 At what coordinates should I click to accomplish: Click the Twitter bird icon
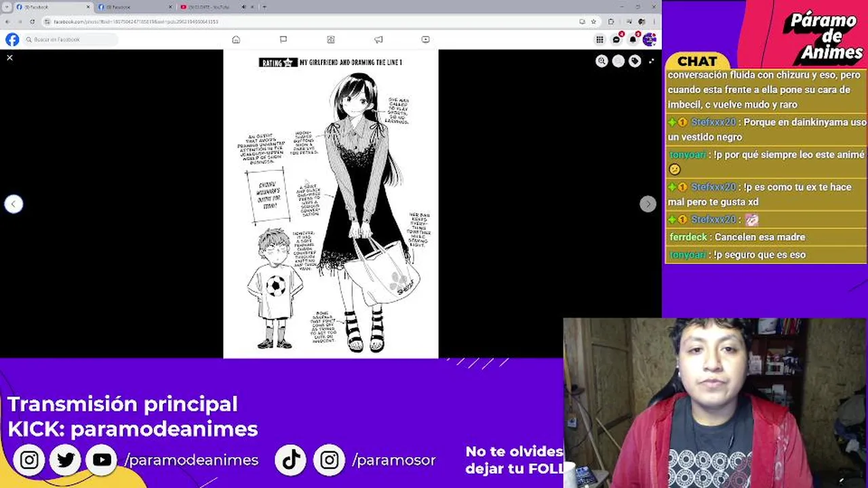pyautogui.click(x=66, y=460)
